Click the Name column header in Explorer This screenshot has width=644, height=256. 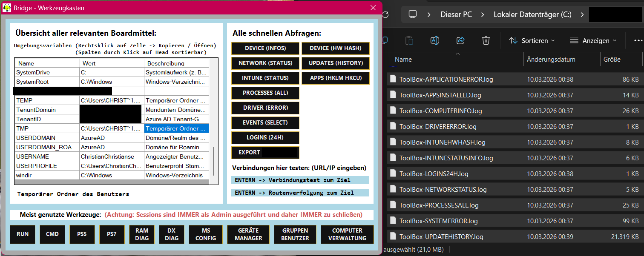404,59
